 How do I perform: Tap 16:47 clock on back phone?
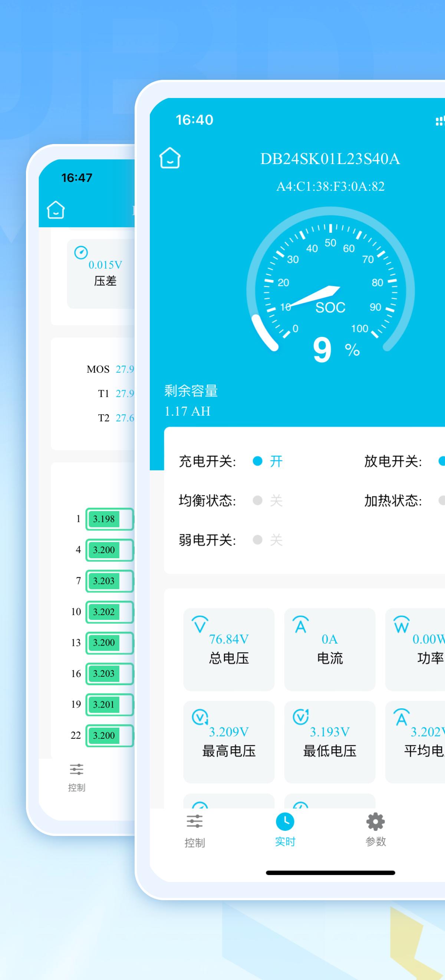pyautogui.click(x=77, y=177)
